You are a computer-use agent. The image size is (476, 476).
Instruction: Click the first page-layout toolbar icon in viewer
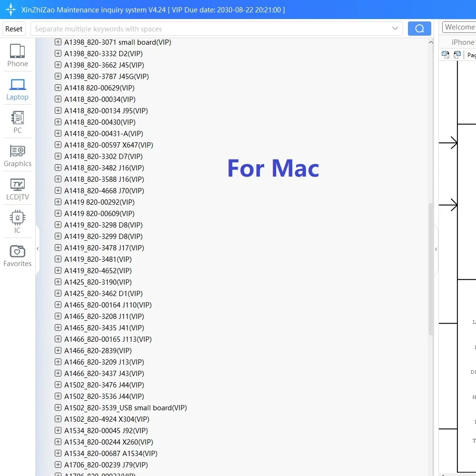[x=446, y=55]
